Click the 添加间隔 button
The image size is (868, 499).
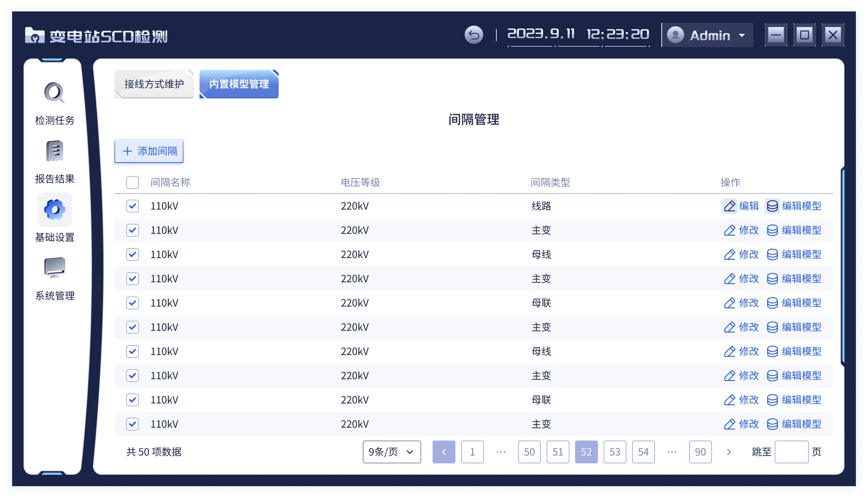[x=149, y=151]
